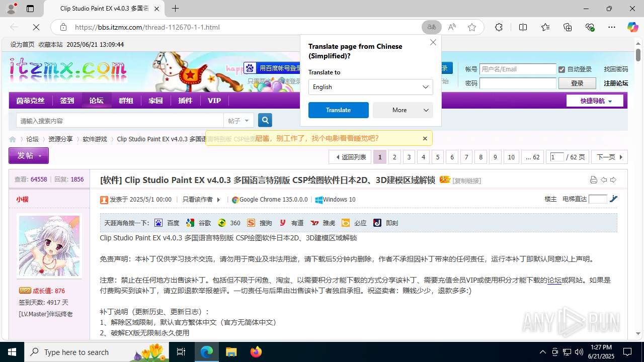Open the 群组 navigation tab
This screenshot has height=362, width=644.
pos(126,101)
